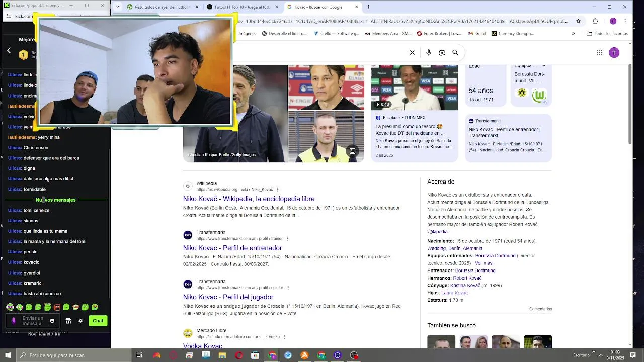Send message with green Chat button

pyautogui.click(x=98, y=321)
